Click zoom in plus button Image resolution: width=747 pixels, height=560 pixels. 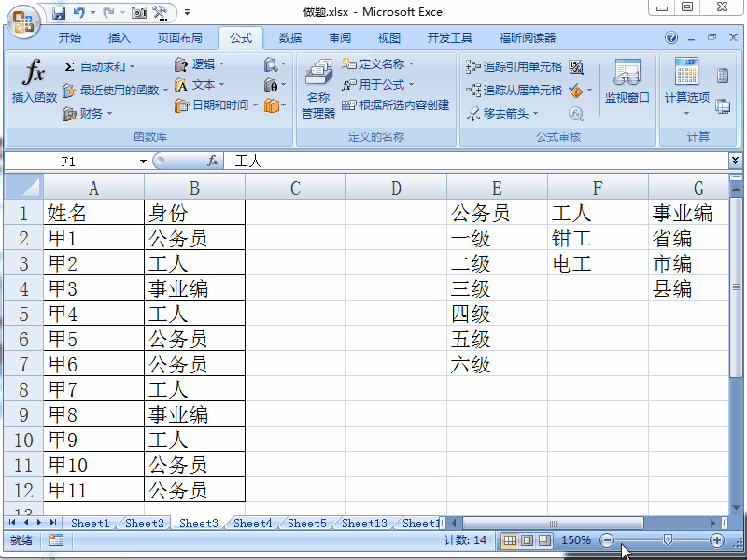coord(716,540)
